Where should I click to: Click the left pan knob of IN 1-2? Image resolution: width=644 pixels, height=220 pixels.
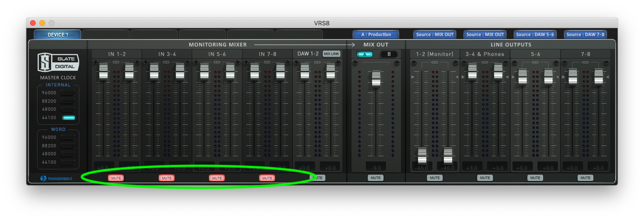point(95,62)
